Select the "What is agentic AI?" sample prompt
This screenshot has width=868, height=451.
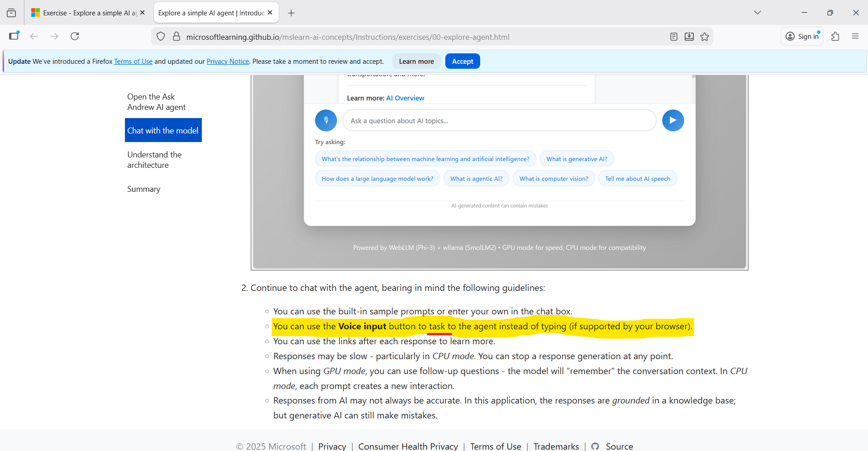476,178
